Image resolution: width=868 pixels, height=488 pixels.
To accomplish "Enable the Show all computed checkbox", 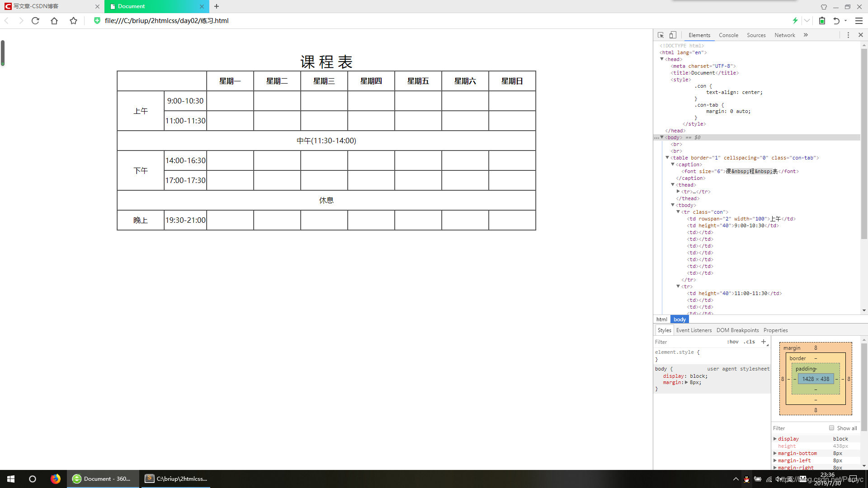I will click(x=831, y=428).
